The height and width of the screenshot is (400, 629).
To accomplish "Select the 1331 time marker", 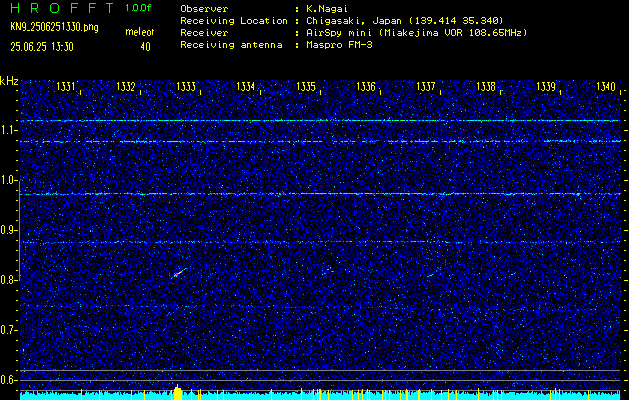I will 65,87.
